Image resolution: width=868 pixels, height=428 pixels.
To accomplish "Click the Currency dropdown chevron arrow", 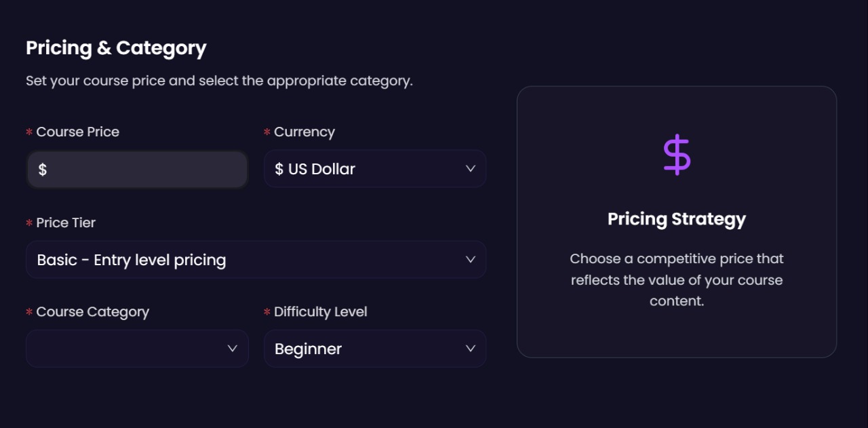I will coord(471,168).
